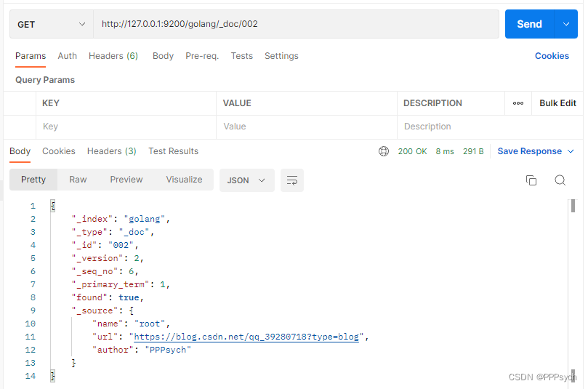Click the DESCRIPTION column header
The image size is (588, 389).
tap(432, 103)
